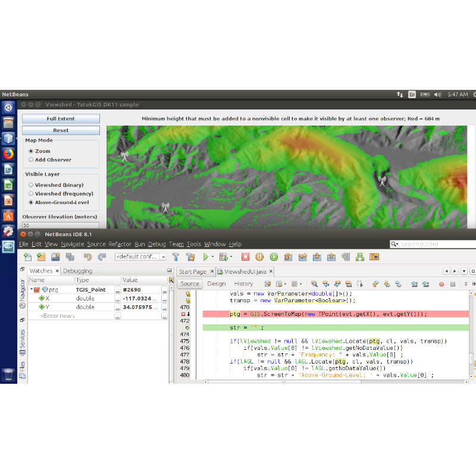The height and width of the screenshot is (476, 476).
Task: Click the Reset button on map panel
Action: [x=59, y=130]
